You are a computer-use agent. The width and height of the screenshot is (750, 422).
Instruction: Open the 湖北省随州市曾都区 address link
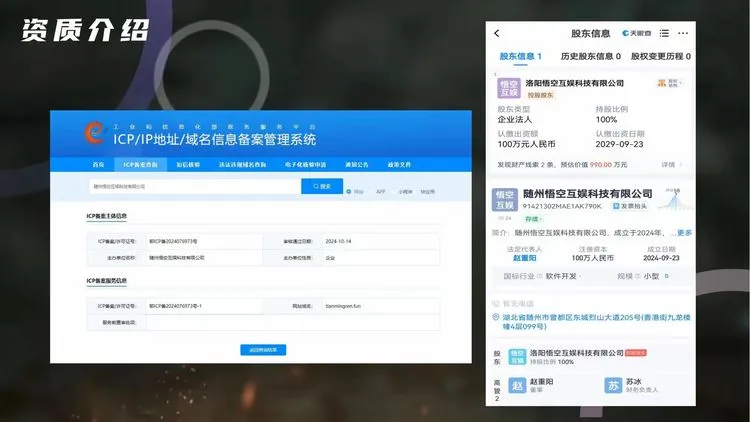(596, 322)
